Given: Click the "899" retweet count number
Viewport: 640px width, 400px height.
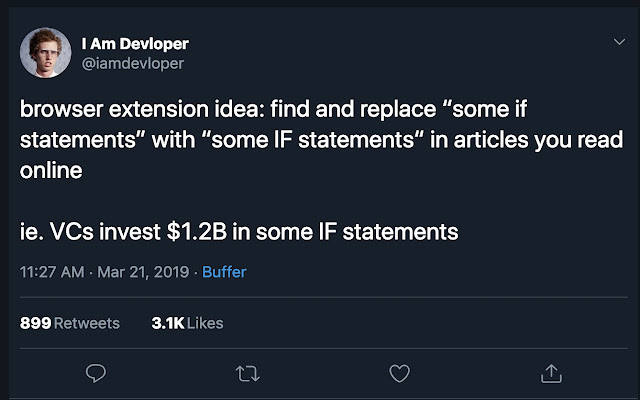Looking at the screenshot, I should pyautogui.click(x=35, y=323).
